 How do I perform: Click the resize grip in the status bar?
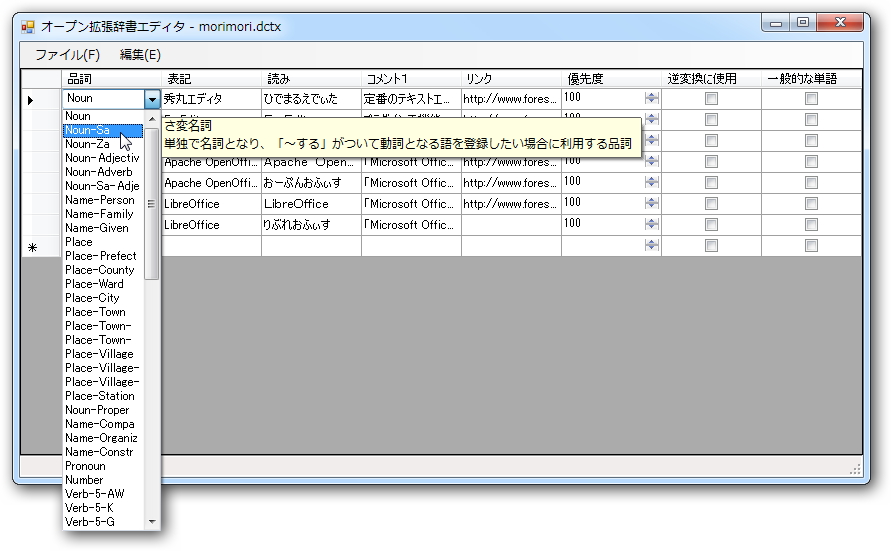coord(855,469)
